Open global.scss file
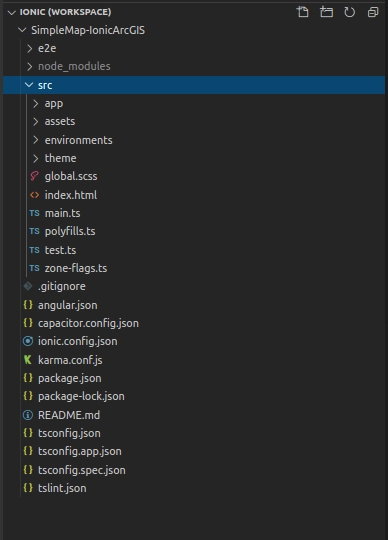This screenshot has width=388, height=540. [71, 176]
